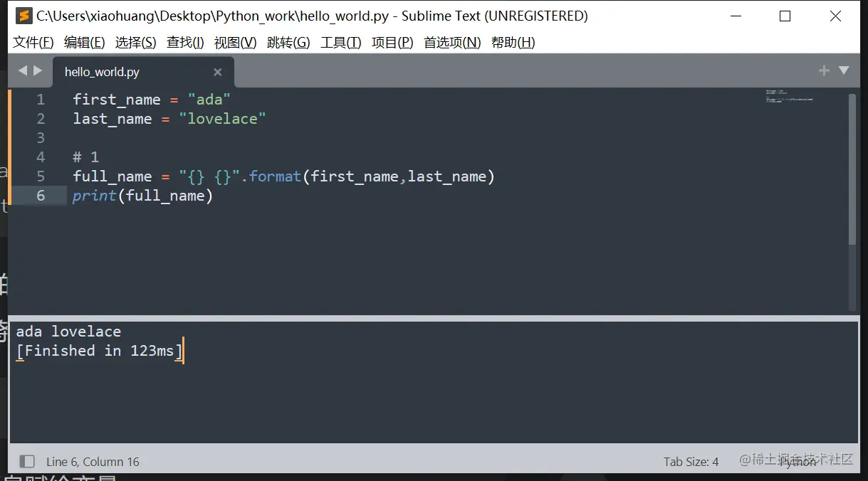Close the hello_world.py tab
The height and width of the screenshot is (481, 868).
[x=218, y=72]
